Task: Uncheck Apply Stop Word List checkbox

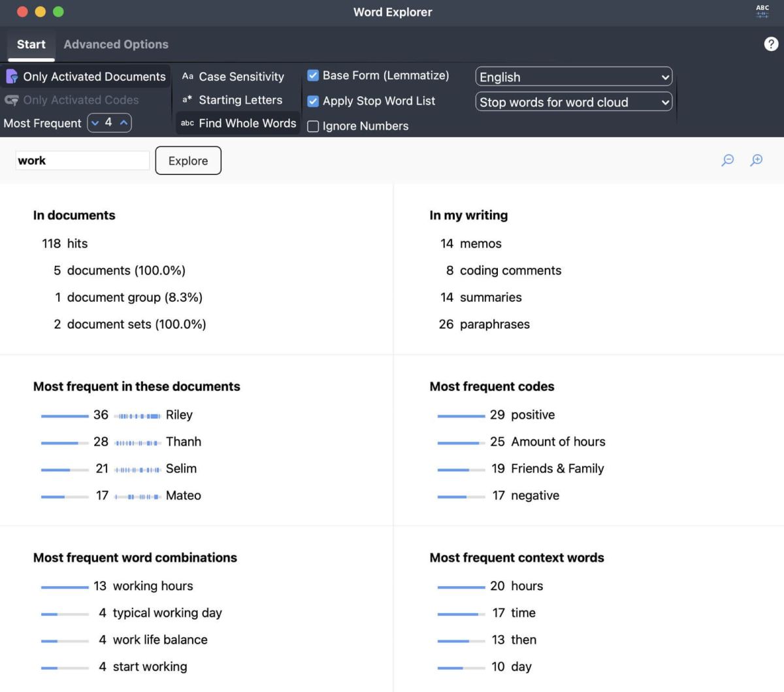Action: click(x=313, y=101)
